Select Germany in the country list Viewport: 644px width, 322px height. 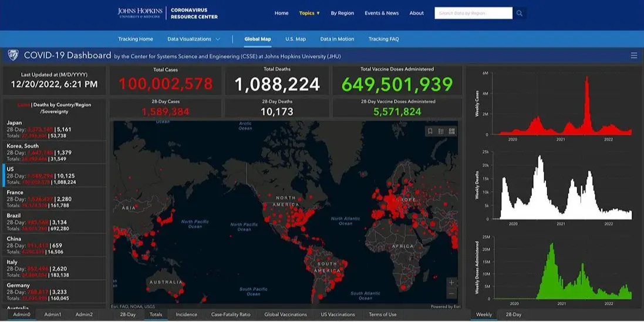coord(54,291)
